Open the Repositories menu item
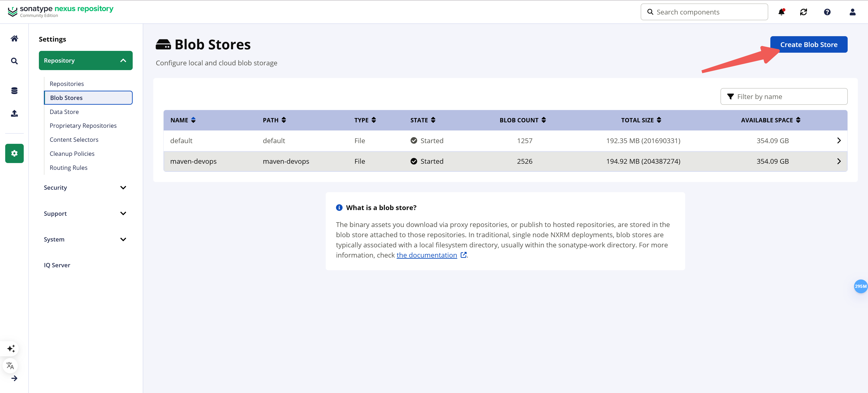The height and width of the screenshot is (393, 868). tap(67, 84)
